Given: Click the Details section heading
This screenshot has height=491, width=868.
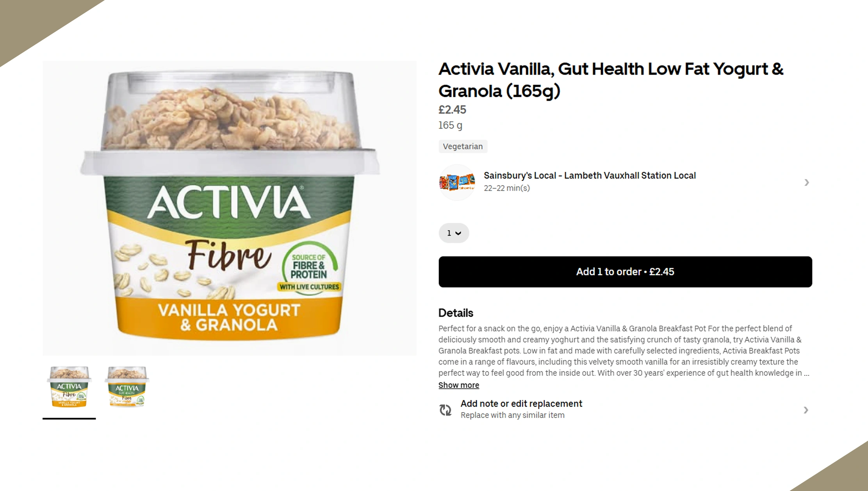Looking at the screenshot, I should (x=456, y=313).
